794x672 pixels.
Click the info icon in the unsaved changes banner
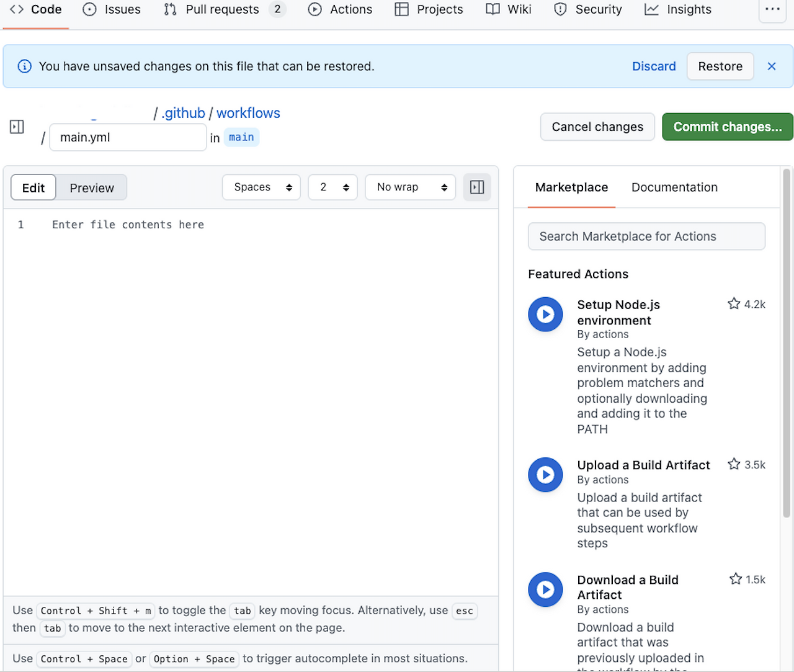pos(24,66)
